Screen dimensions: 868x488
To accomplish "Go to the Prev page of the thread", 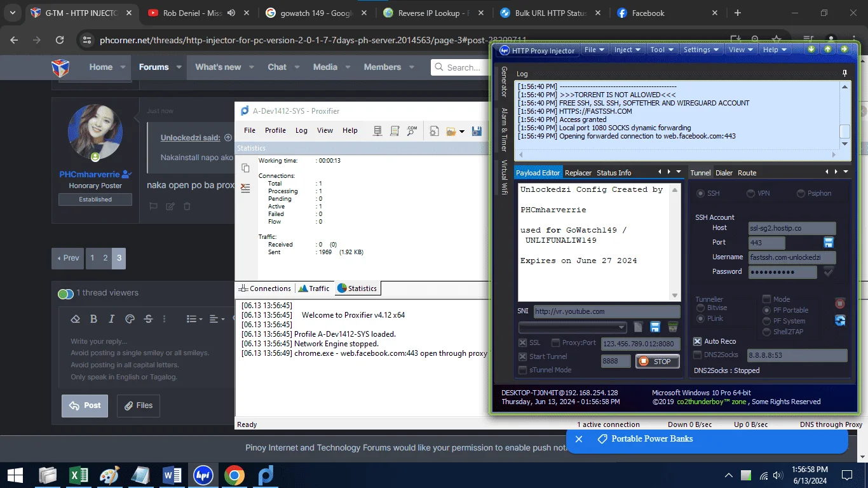I will coord(69,258).
